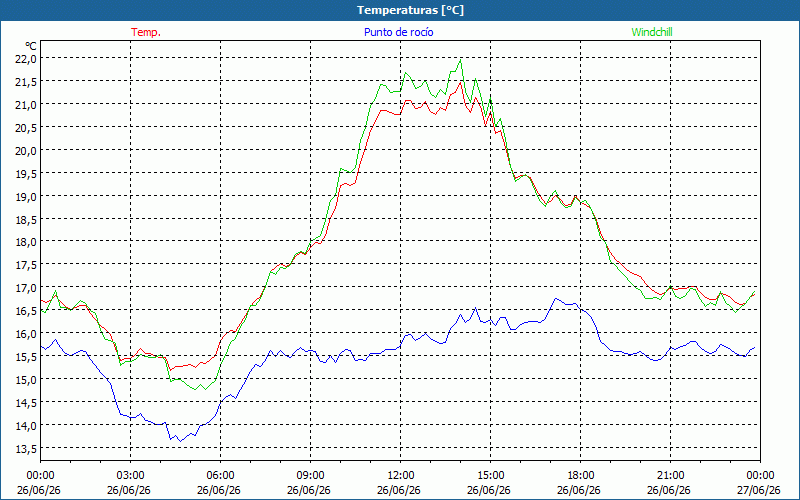The image size is (800, 500).
Task: Click the °C unit label above the axis
Action: 31,46
